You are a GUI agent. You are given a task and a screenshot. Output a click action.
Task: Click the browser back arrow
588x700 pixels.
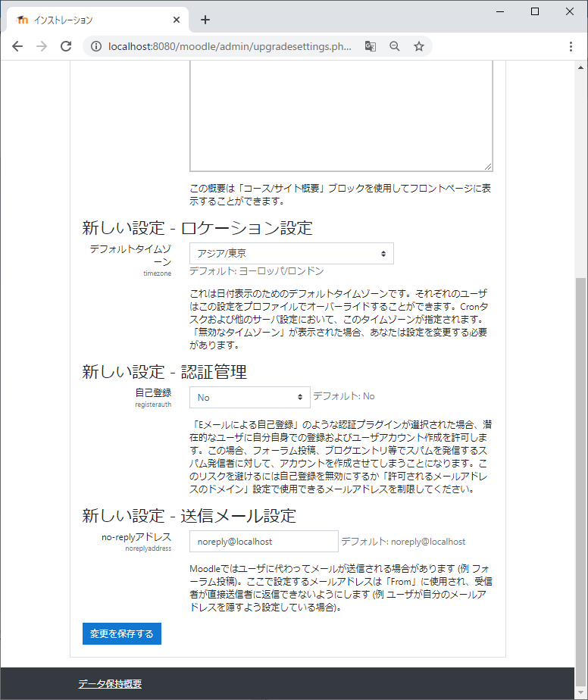coord(17,46)
